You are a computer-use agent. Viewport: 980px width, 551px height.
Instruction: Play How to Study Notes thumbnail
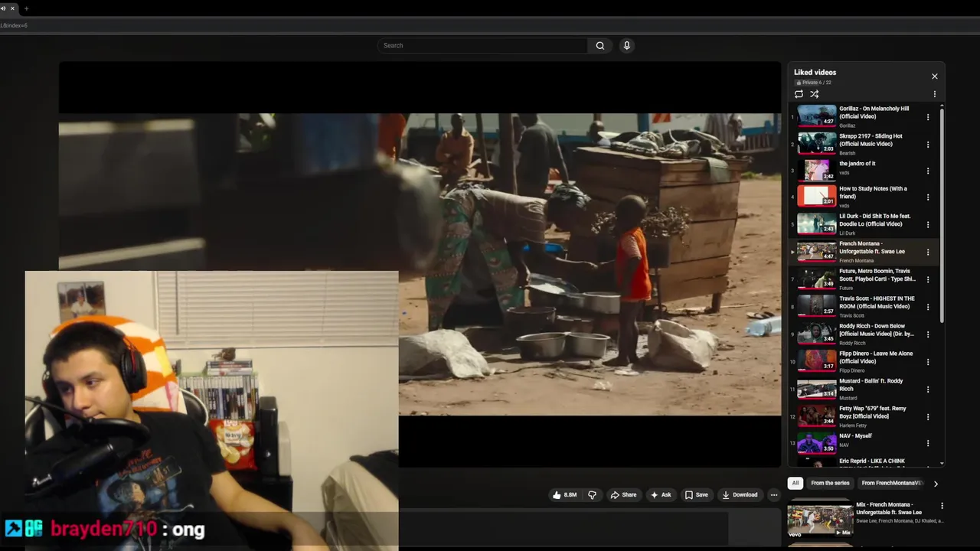tap(817, 197)
